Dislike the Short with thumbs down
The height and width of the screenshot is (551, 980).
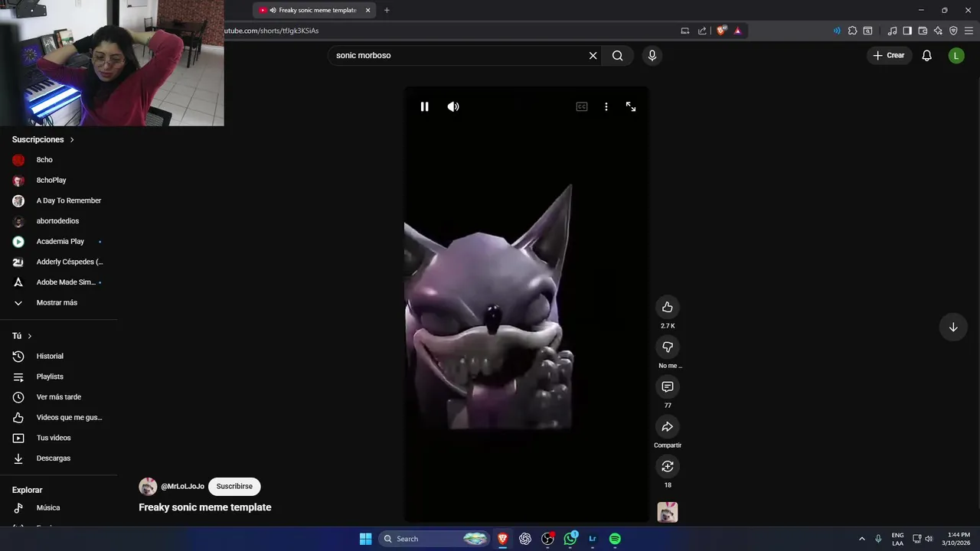pyautogui.click(x=668, y=347)
